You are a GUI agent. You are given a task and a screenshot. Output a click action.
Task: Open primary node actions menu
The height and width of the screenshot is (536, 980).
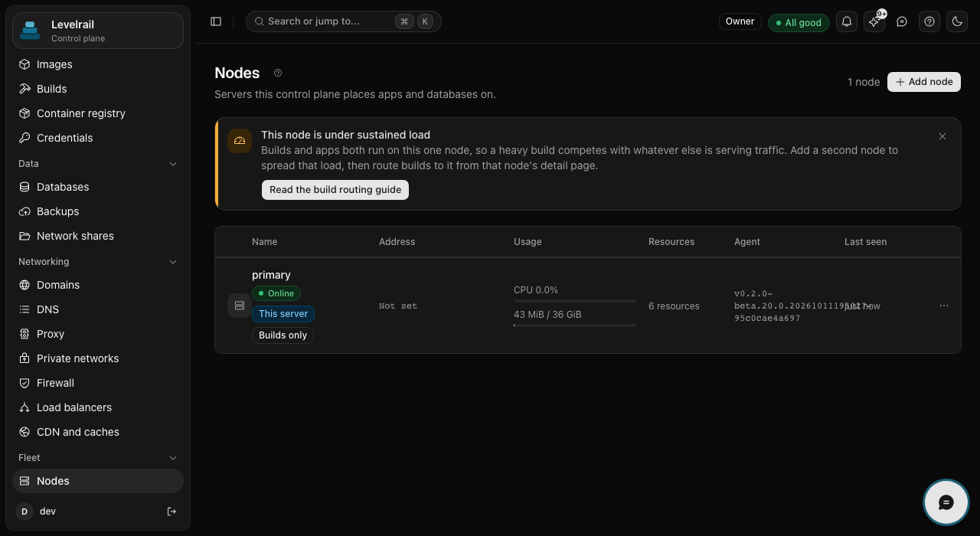(x=944, y=306)
